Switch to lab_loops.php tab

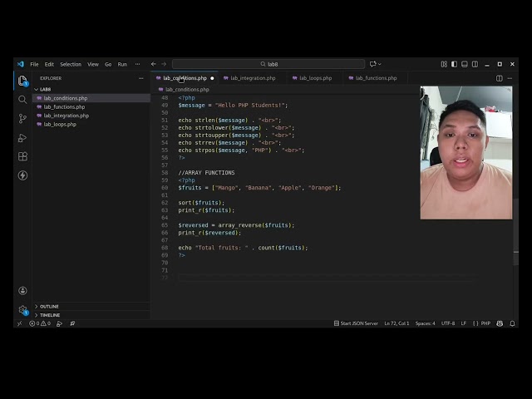click(x=315, y=78)
